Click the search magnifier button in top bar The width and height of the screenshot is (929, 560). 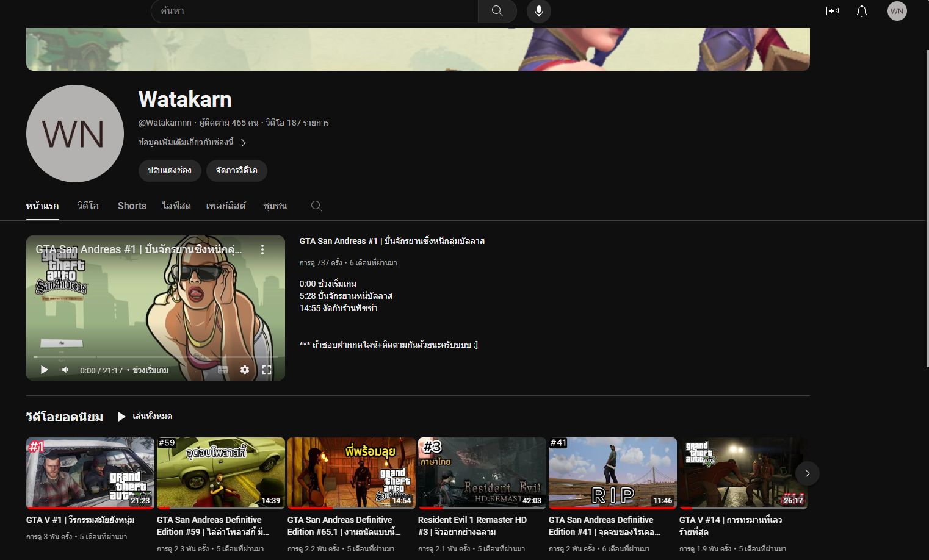click(497, 11)
